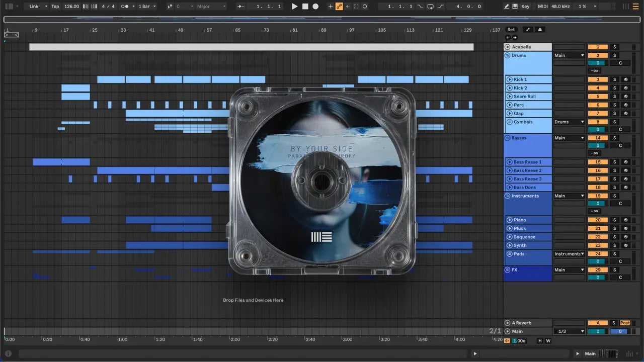This screenshot has width=644, height=362.
Task: Toggle the metronome
Action: [126, 7]
